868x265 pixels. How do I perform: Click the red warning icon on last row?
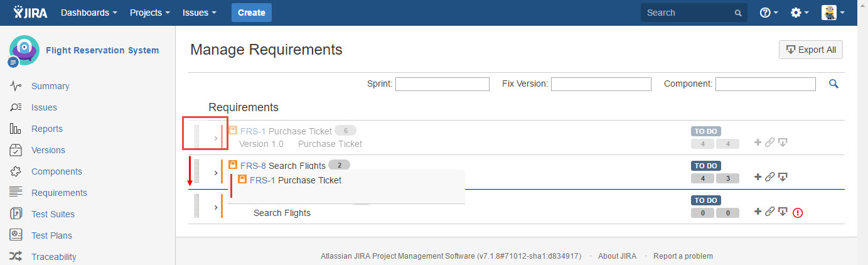(798, 213)
